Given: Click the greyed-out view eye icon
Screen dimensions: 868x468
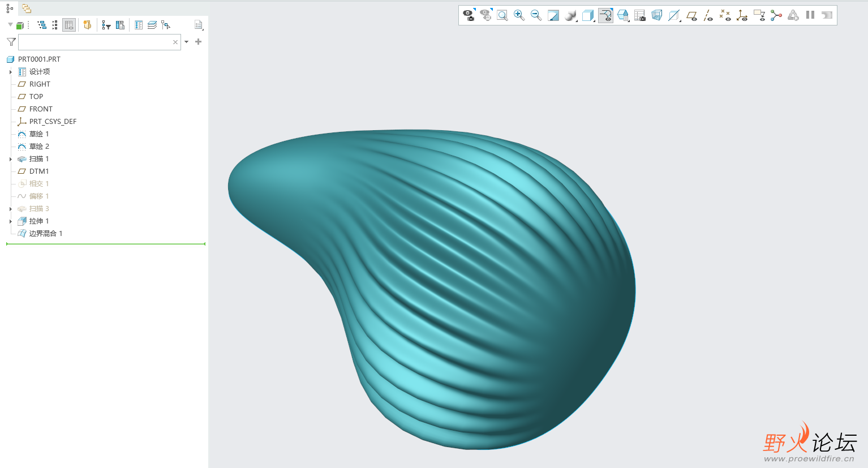Looking at the screenshot, I should [485, 15].
